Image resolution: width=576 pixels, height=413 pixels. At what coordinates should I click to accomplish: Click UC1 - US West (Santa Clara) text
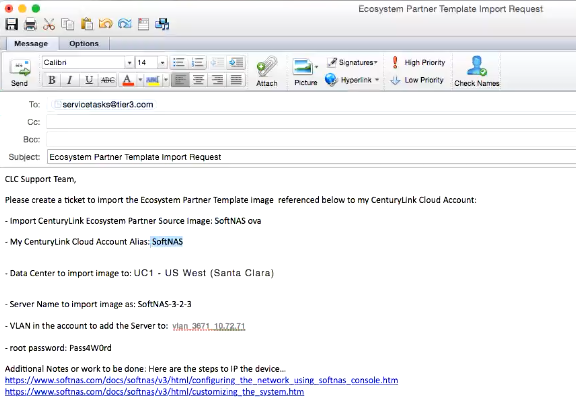pyautogui.click(x=204, y=273)
